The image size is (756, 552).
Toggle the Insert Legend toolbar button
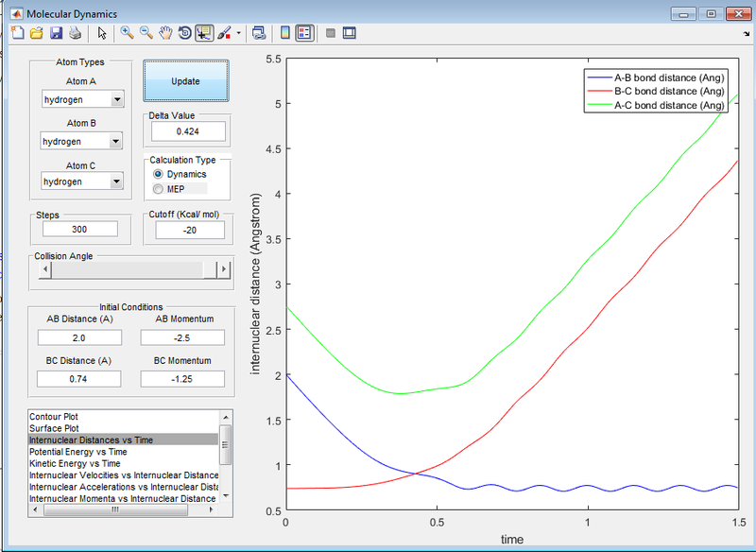[304, 33]
